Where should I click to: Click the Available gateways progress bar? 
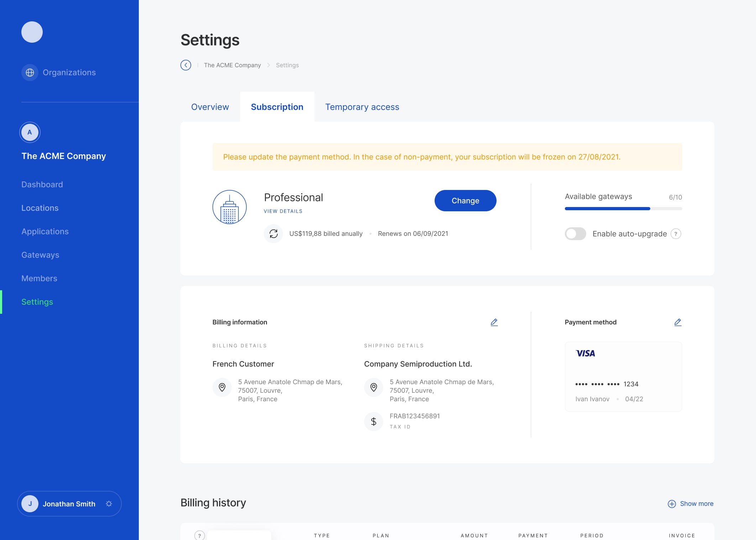point(623,209)
